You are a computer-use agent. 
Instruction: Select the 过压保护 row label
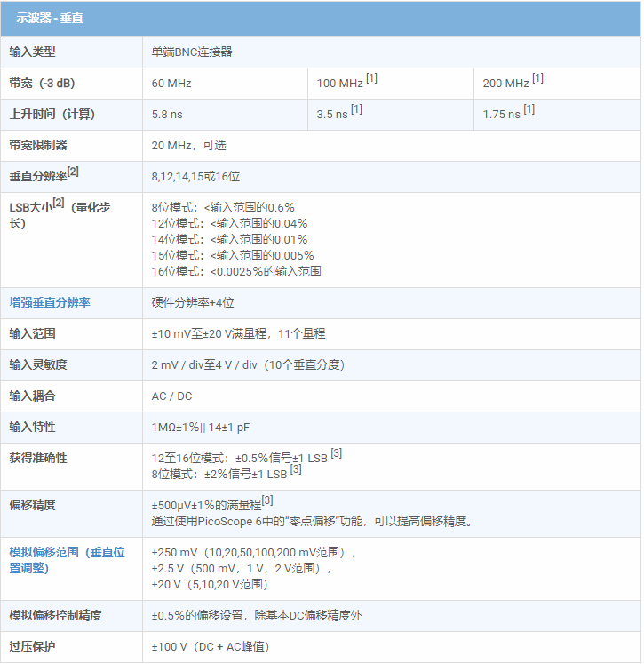tap(32, 647)
